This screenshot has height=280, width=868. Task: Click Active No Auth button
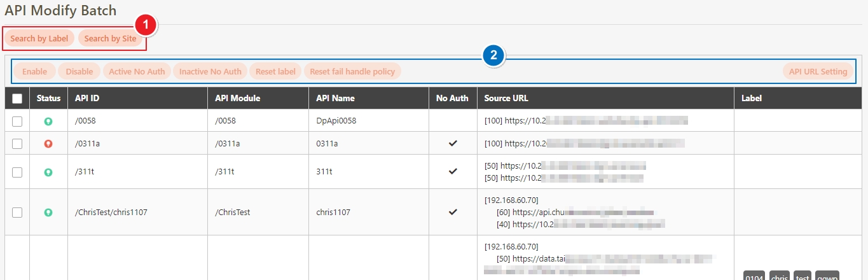[x=137, y=72]
